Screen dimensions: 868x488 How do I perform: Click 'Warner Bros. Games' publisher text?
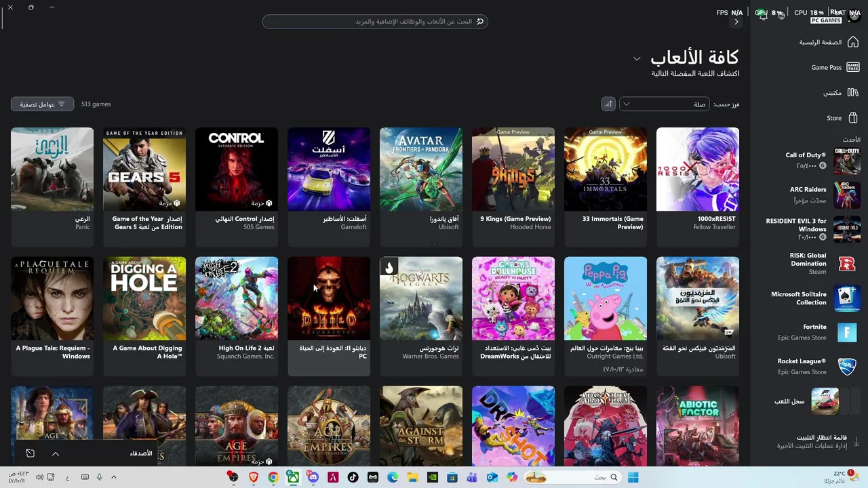pyautogui.click(x=431, y=357)
